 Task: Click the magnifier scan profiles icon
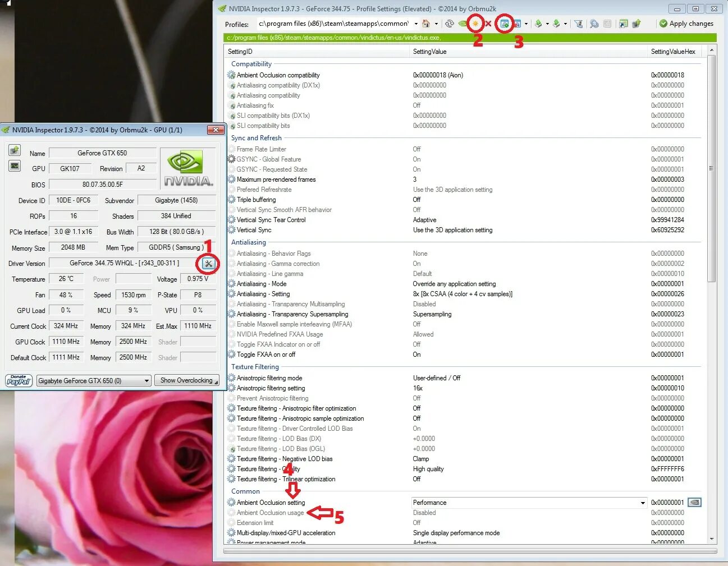pos(594,24)
